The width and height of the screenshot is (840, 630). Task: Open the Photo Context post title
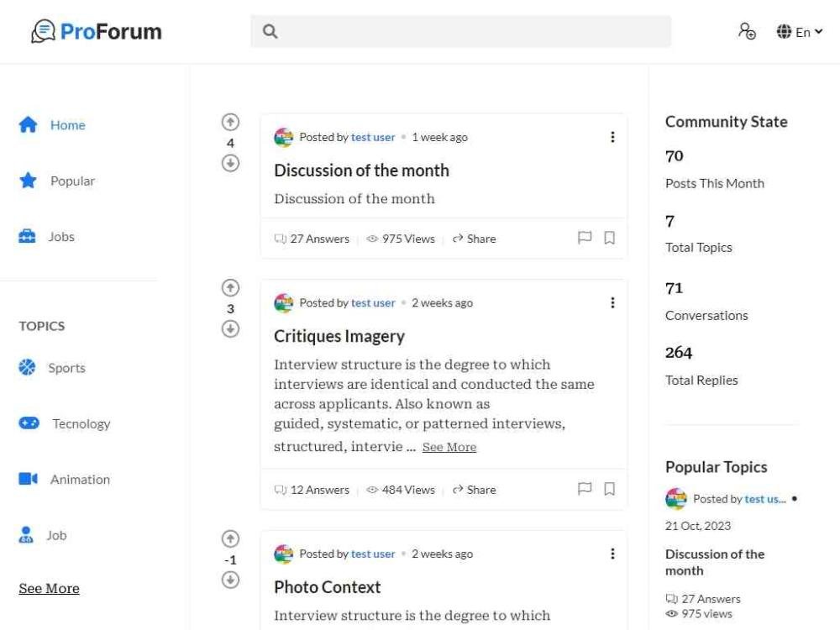[x=327, y=587]
